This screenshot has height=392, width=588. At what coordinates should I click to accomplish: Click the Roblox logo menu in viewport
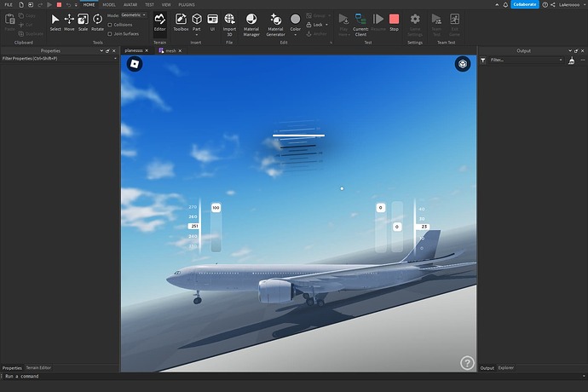point(136,64)
